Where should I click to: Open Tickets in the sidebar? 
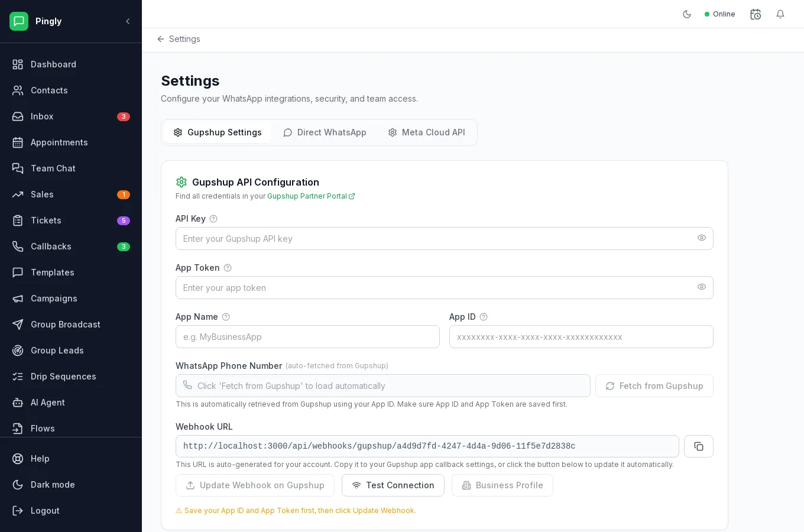[71, 220]
